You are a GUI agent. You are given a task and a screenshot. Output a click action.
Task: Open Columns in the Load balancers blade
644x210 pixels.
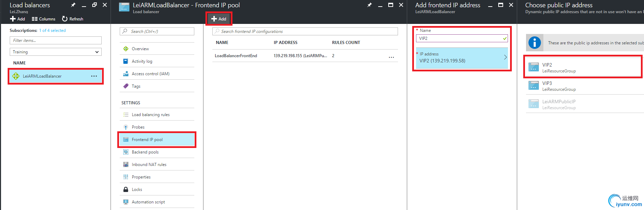(43, 19)
